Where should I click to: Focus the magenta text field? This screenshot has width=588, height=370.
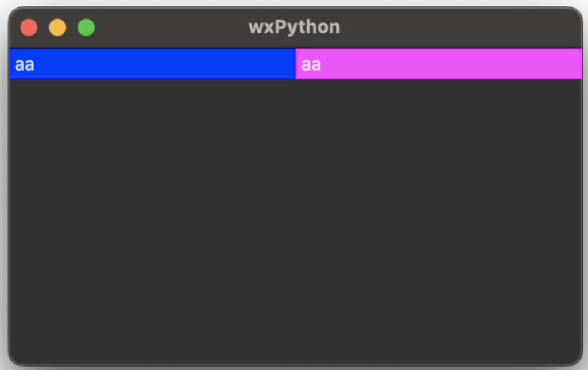tap(439, 64)
